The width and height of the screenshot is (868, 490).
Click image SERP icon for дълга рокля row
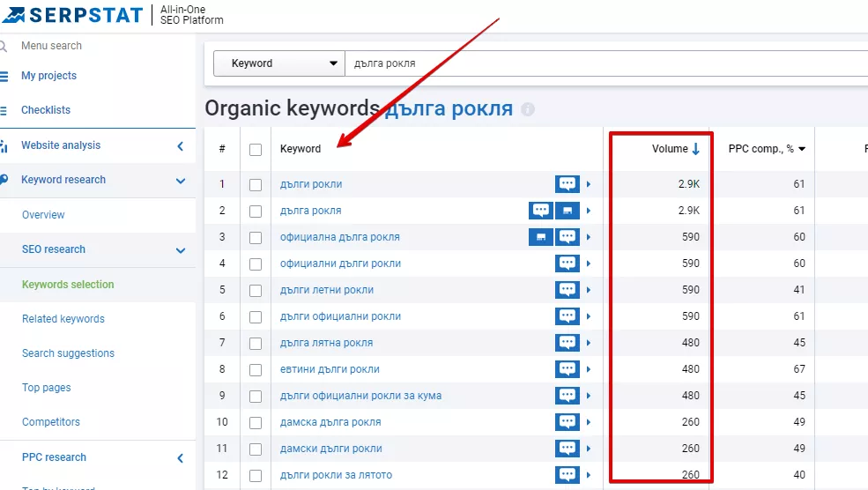tap(568, 211)
